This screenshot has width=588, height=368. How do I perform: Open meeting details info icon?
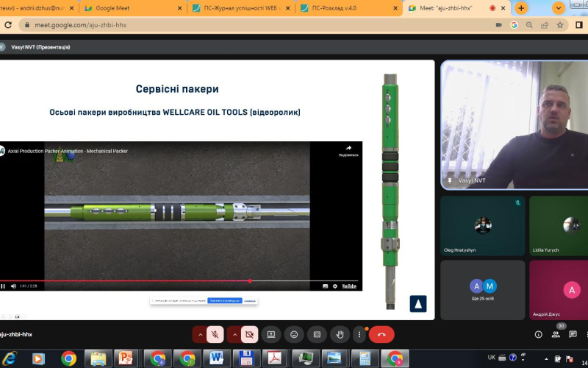click(538, 334)
